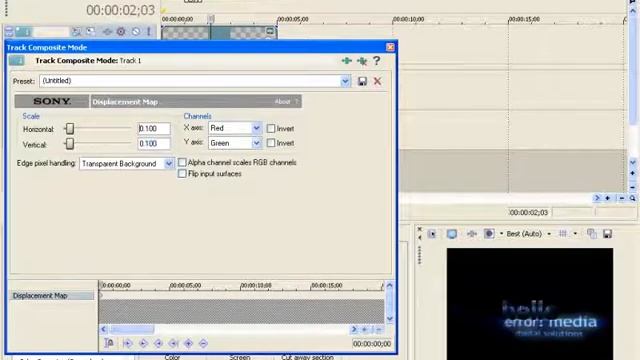Check Alpha channel scales RGB channels
Image resolution: width=640 pixels, height=360 pixels.
click(x=182, y=162)
